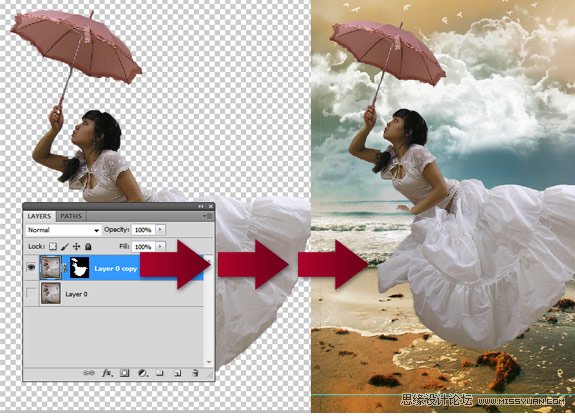Collapse the panel with double-arrow icon
The width and height of the screenshot is (575, 416).
coord(201,207)
